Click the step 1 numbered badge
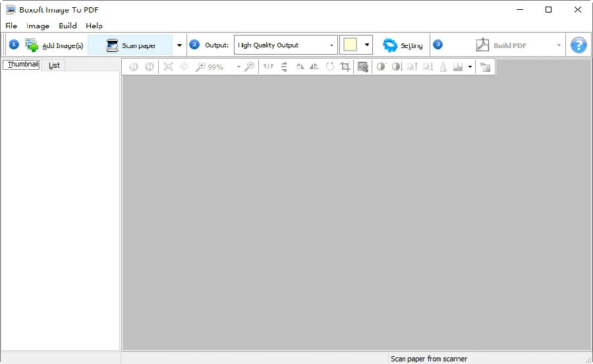 click(14, 45)
